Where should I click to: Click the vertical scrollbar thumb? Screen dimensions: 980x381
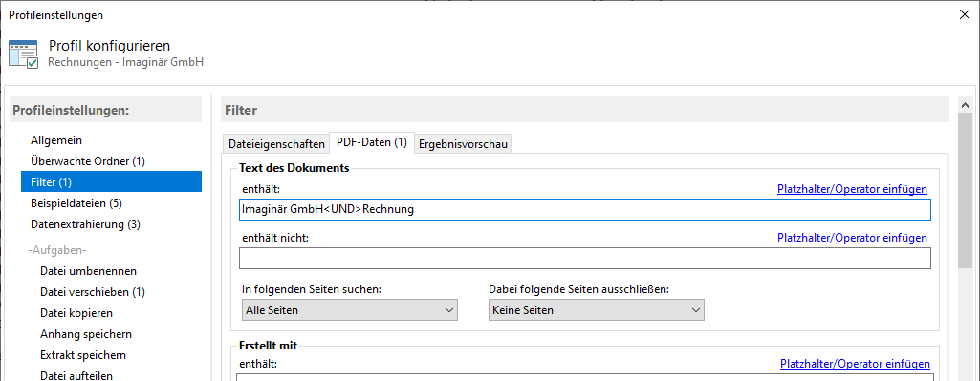coord(965,191)
